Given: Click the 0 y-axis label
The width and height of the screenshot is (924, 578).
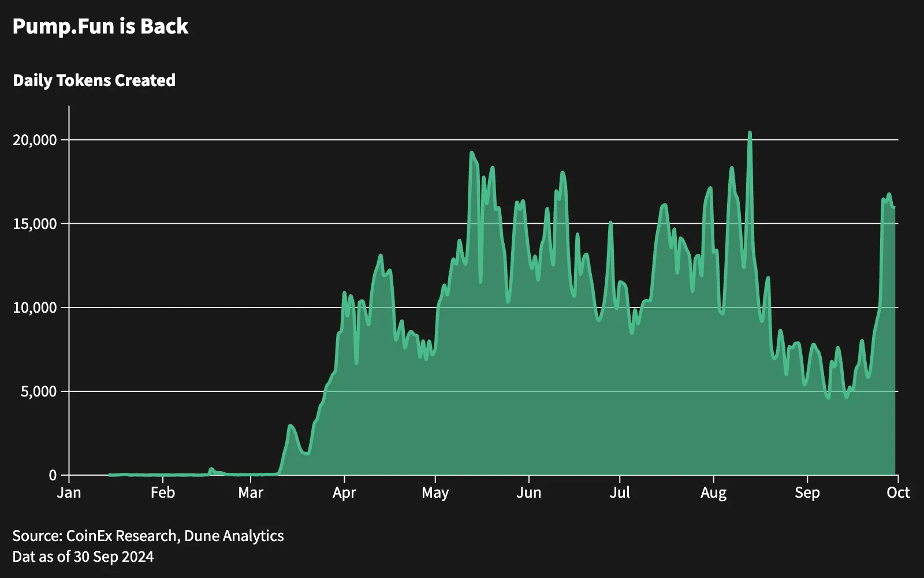Looking at the screenshot, I should (x=53, y=475).
